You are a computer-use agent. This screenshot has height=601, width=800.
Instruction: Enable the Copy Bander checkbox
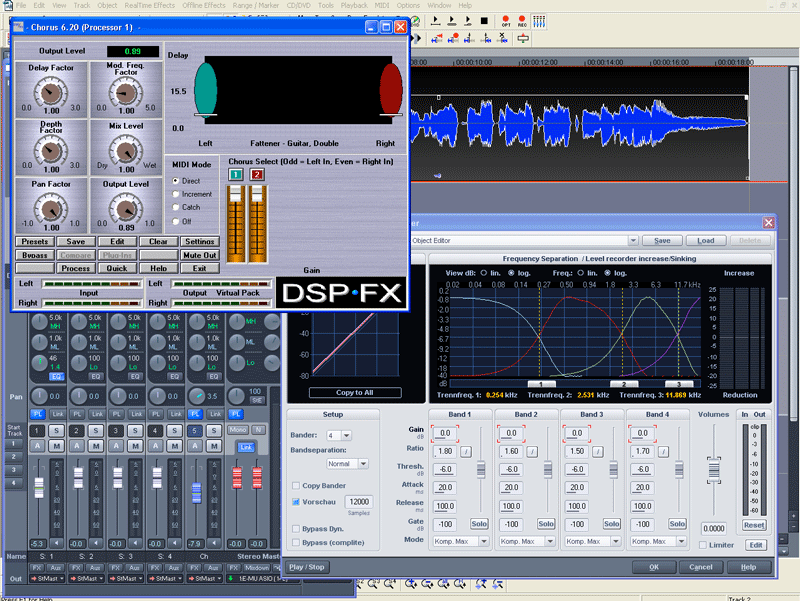[296, 485]
